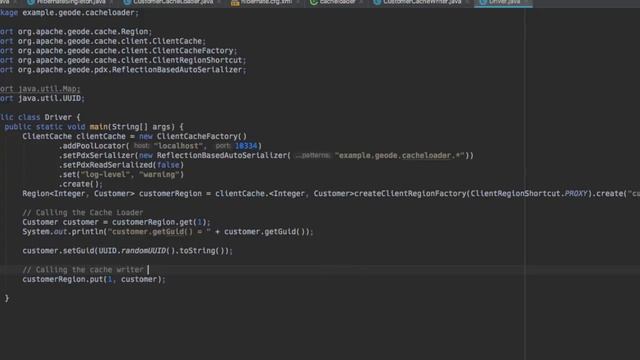Click the client.ClientCache; import line
Image resolution: width=640 pixels, height=360 pixels.
(103, 41)
